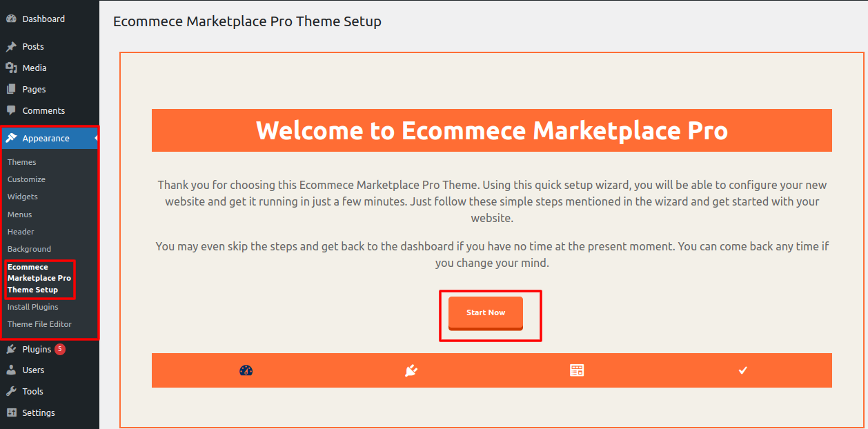Click the Plugins plug icon in sidebar
This screenshot has height=429, width=868.
11,350
